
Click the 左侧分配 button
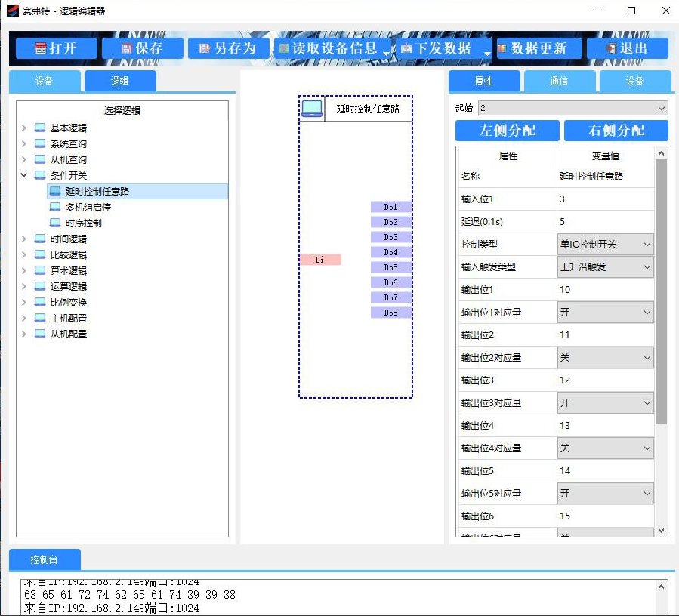point(508,131)
